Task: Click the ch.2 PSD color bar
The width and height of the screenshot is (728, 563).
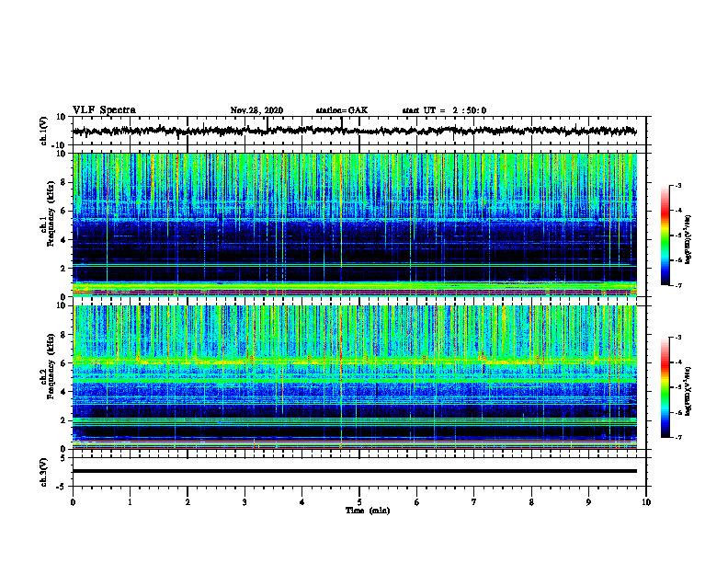Action: coord(665,387)
